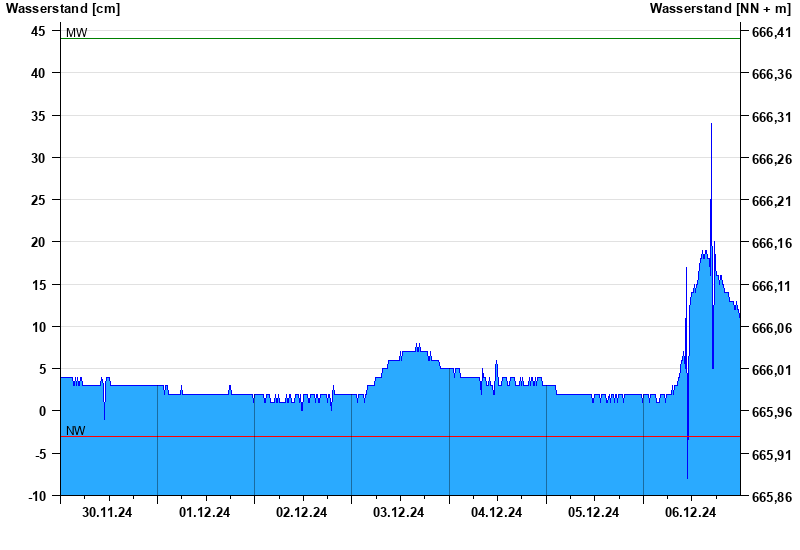Click the 45 tick label on the left axis
The height and width of the screenshot is (550, 800).
[x=39, y=31]
